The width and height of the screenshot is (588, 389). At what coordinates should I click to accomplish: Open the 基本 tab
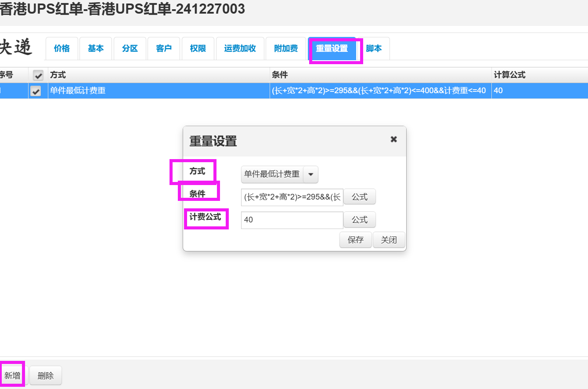click(96, 48)
